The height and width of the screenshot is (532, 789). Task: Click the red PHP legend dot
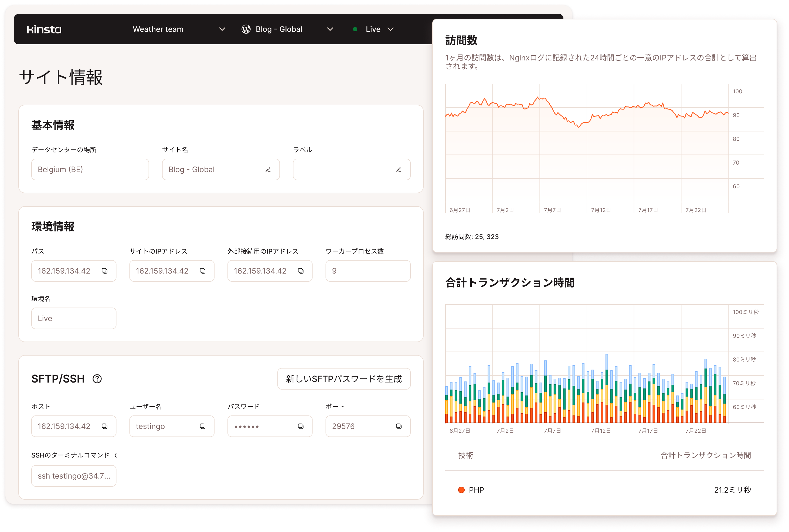461,490
